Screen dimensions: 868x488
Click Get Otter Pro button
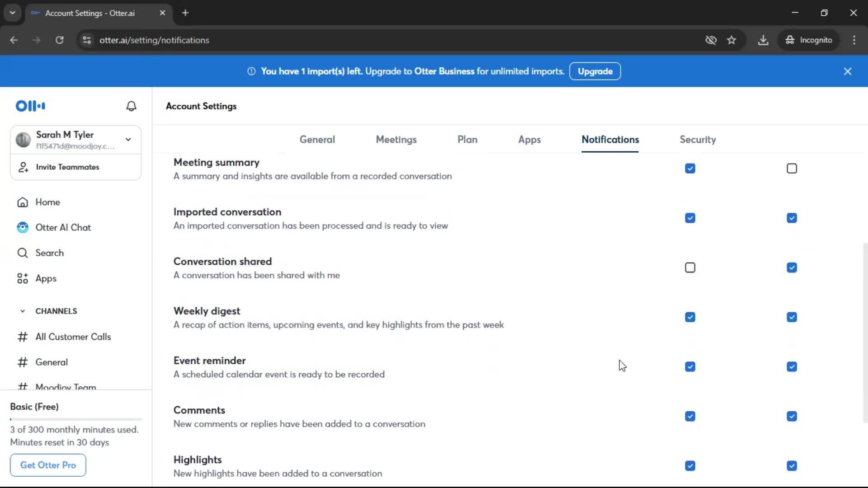coord(48,465)
